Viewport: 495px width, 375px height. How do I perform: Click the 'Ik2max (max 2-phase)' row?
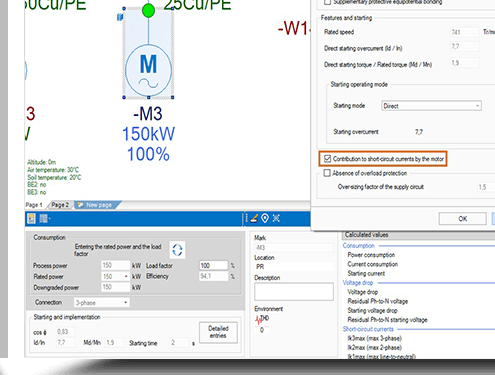tap(374, 348)
